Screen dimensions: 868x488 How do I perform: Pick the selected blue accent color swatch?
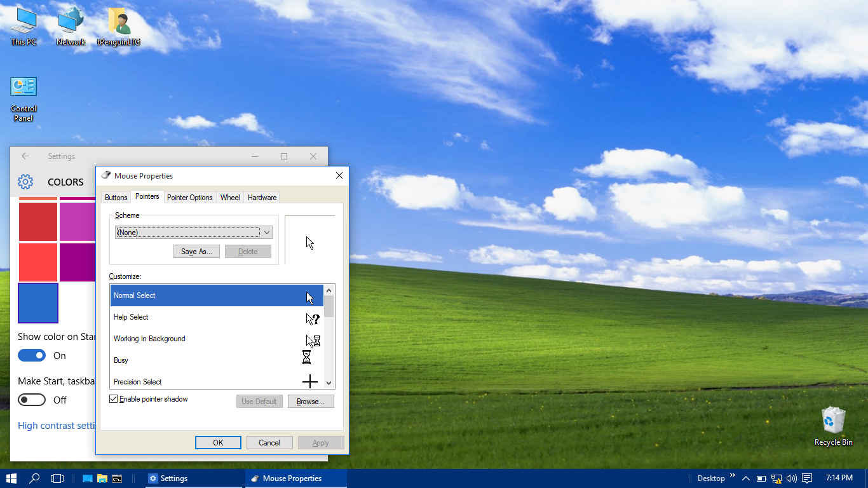pos(38,303)
